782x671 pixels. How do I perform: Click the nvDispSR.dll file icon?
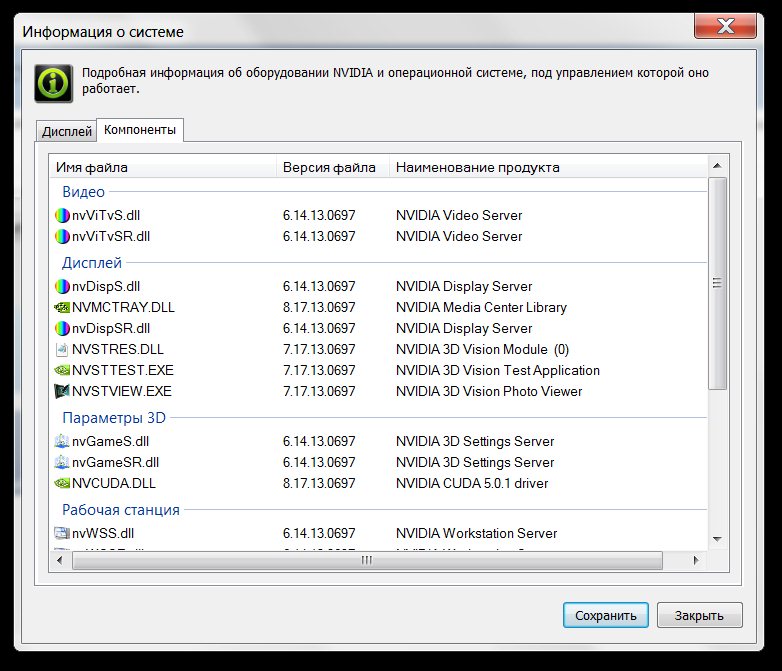62,328
